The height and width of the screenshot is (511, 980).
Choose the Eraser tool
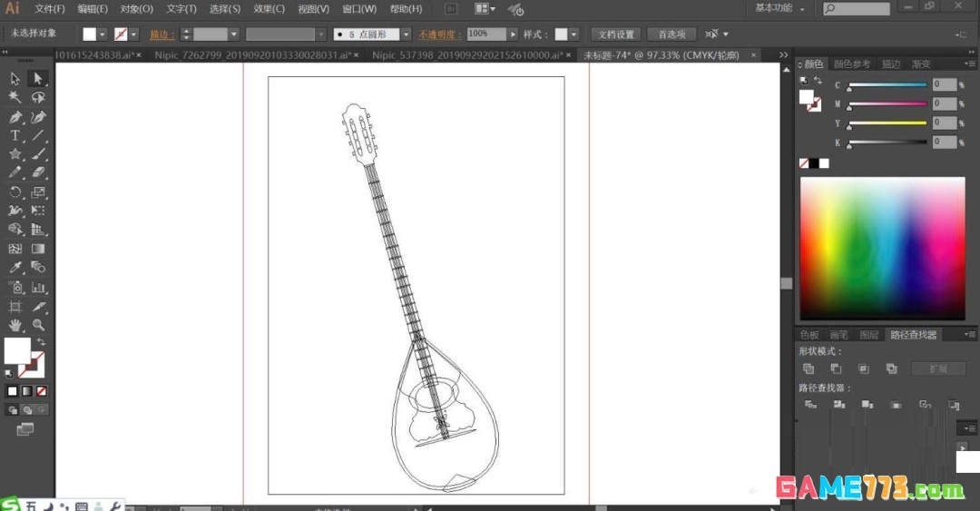pos(38,172)
